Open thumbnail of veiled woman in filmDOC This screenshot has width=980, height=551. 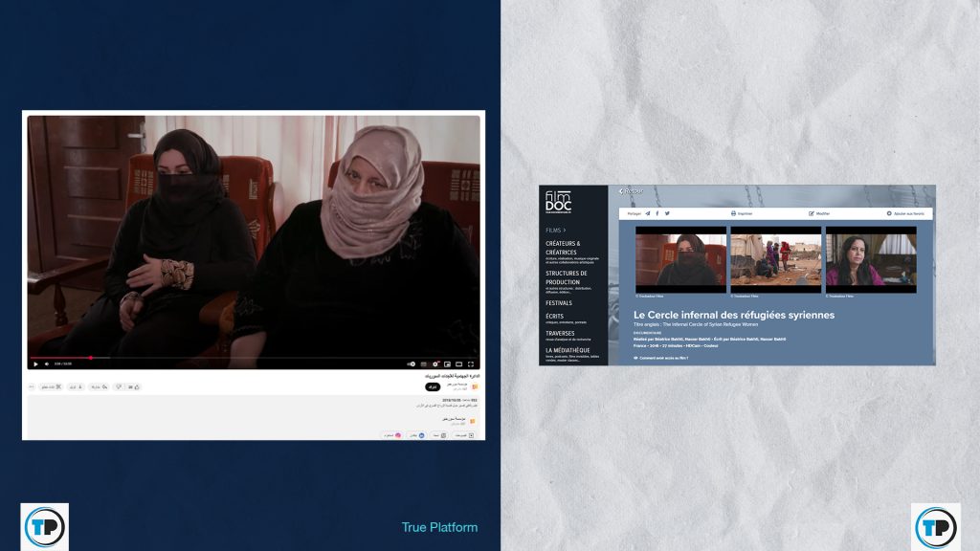tap(680, 260)
